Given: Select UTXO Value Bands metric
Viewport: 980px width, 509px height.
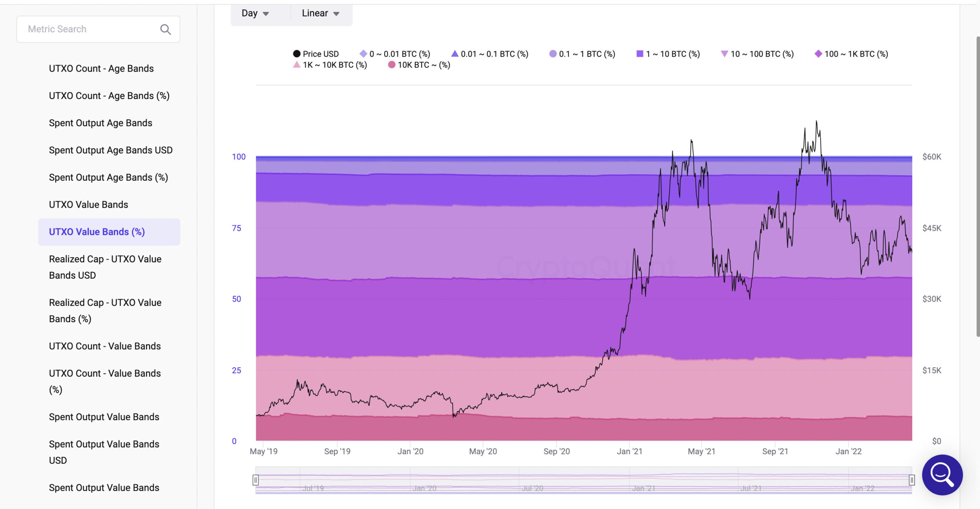Looking at the screenshot, I should tap(88, 204).
